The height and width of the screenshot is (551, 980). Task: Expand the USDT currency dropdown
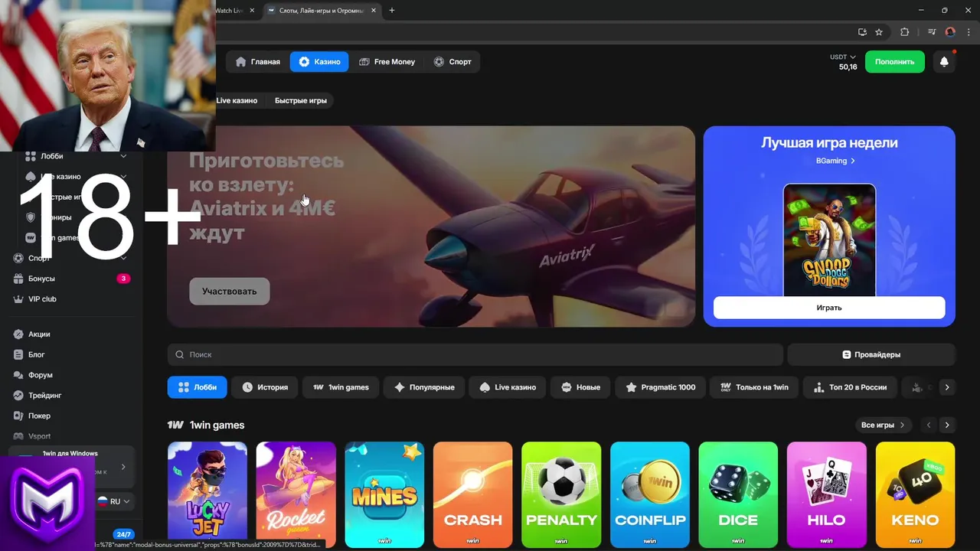pos(843,57)
